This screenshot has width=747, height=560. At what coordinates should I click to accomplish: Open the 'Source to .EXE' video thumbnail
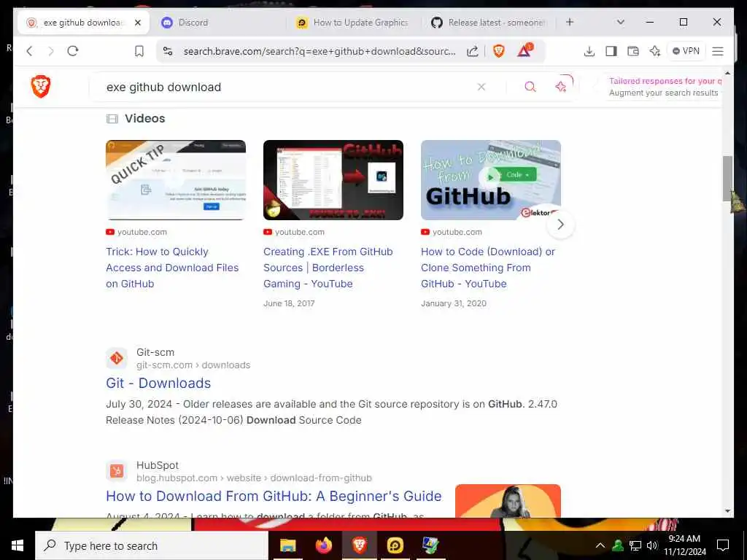click(333, 180)
